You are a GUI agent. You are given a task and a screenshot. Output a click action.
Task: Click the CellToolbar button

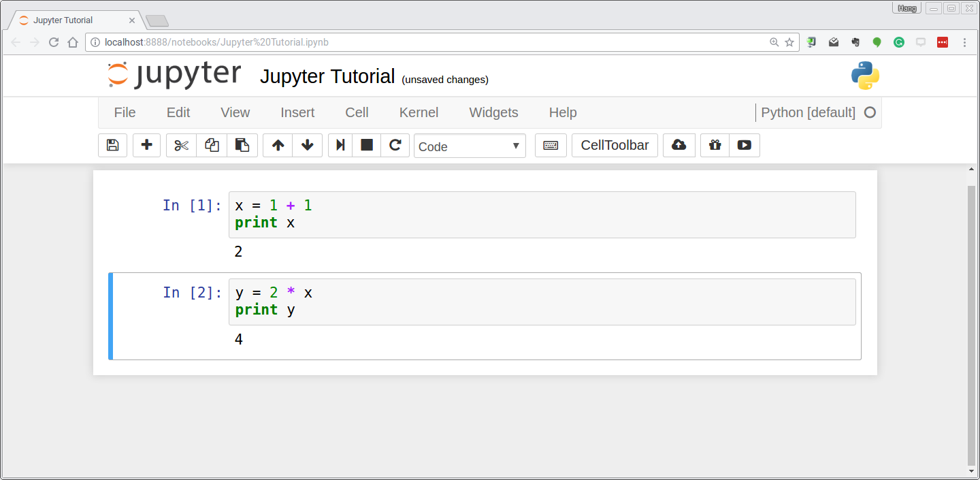615,145
